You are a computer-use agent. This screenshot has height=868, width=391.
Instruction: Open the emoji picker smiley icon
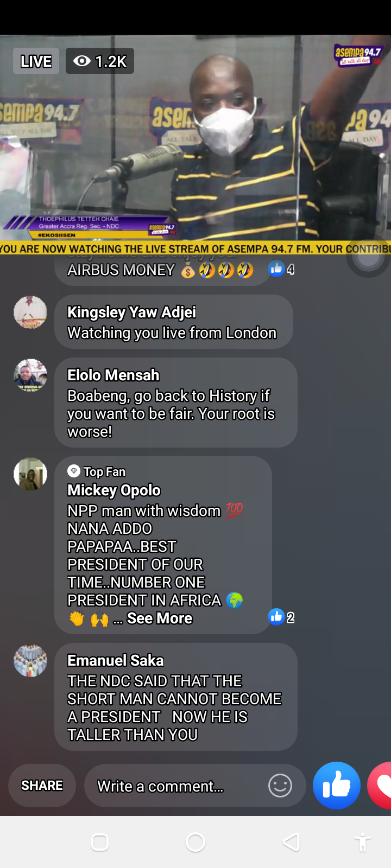tap(280, 786)
